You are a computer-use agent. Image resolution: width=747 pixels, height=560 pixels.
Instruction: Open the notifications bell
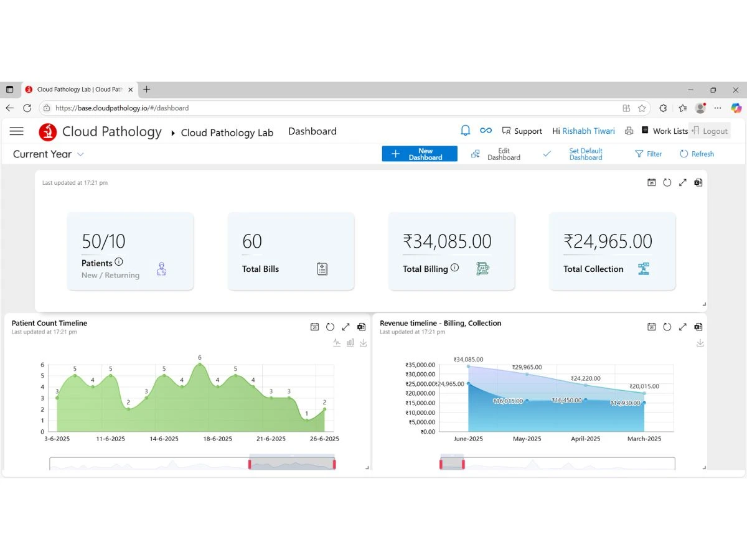click(x=465, y=131)
